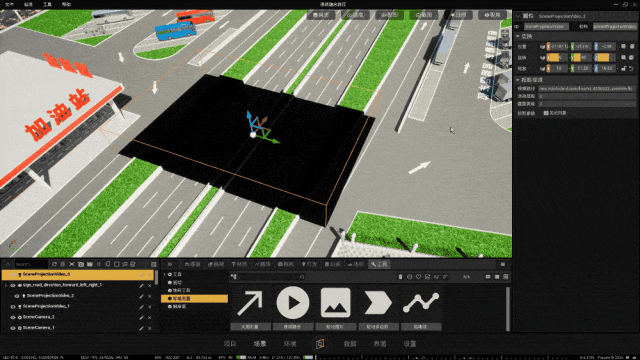Delete SceneProjectionVideo_1 with its X icon
Image resolution: width=640 pixels, height=360 pixels.
[150, 307]
